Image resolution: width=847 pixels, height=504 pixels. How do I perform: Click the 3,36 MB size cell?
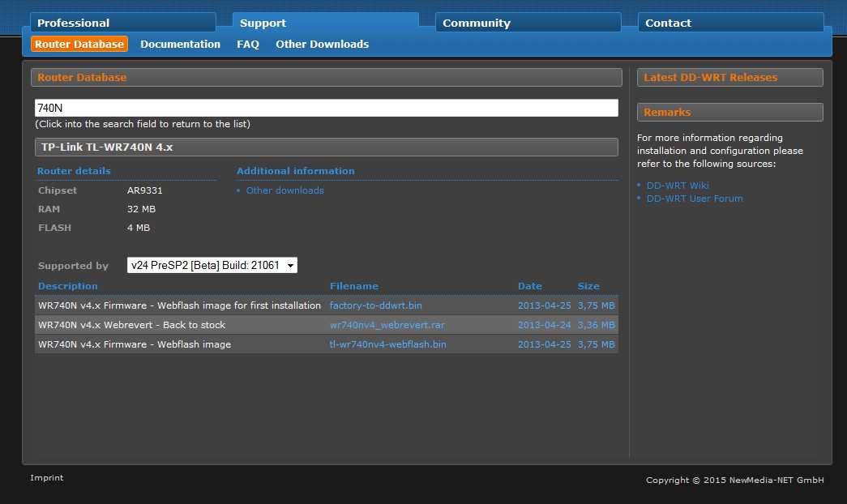(597, 325)
